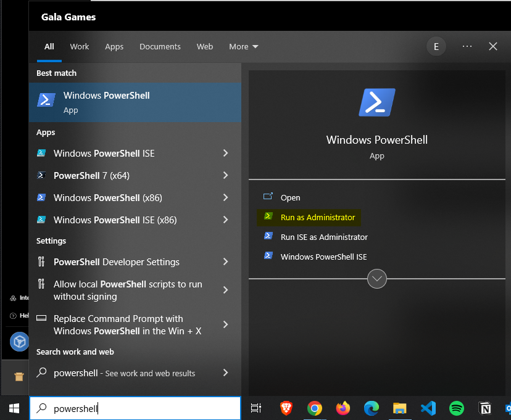Viewport: 511px width, 420px height.
Task: Click the PowerShell 7 (x64) icon
Action: tap(41, 175)
